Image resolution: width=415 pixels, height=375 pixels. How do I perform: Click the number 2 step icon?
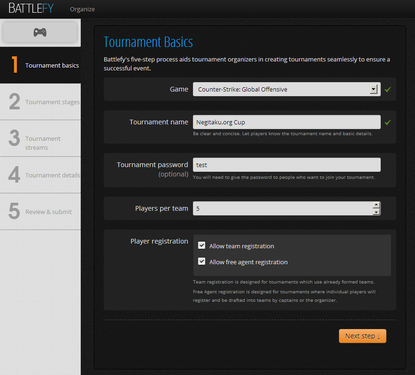point(14,101)
